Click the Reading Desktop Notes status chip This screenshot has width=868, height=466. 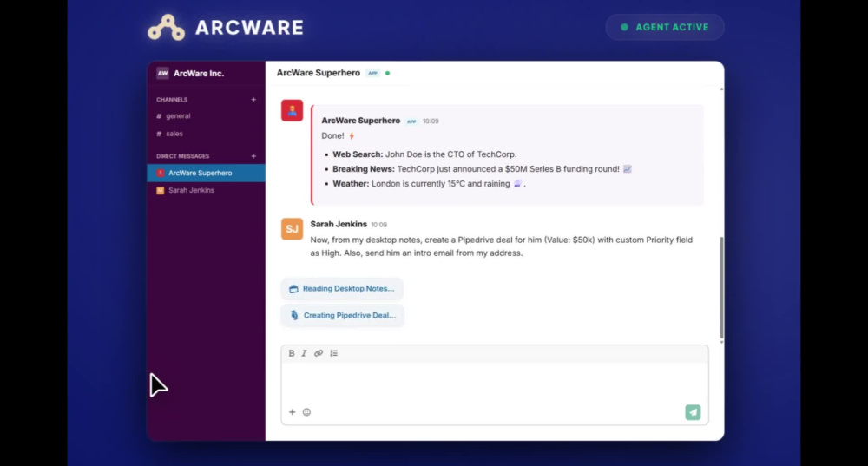coord(342,288)
